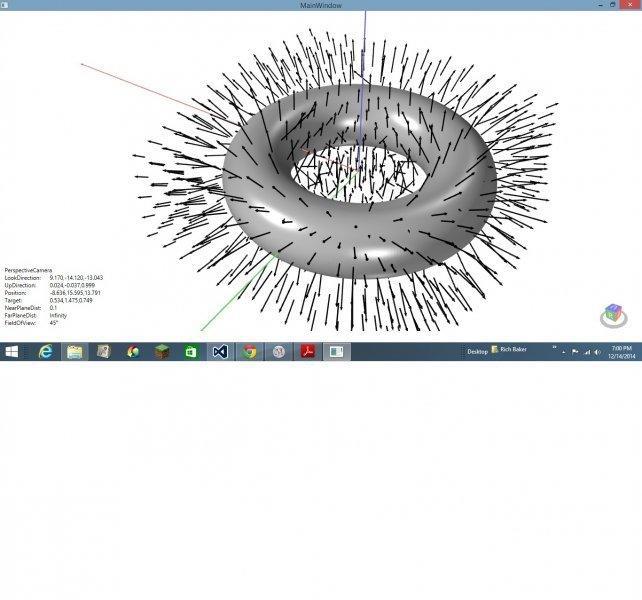Screen dimensions: 642x600
Task: Open the 7:00 PM clock and date
Action: pos(622,352)
